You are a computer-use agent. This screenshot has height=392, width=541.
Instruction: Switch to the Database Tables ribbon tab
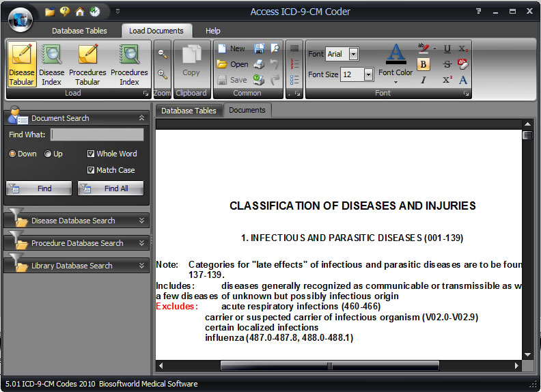79,31
